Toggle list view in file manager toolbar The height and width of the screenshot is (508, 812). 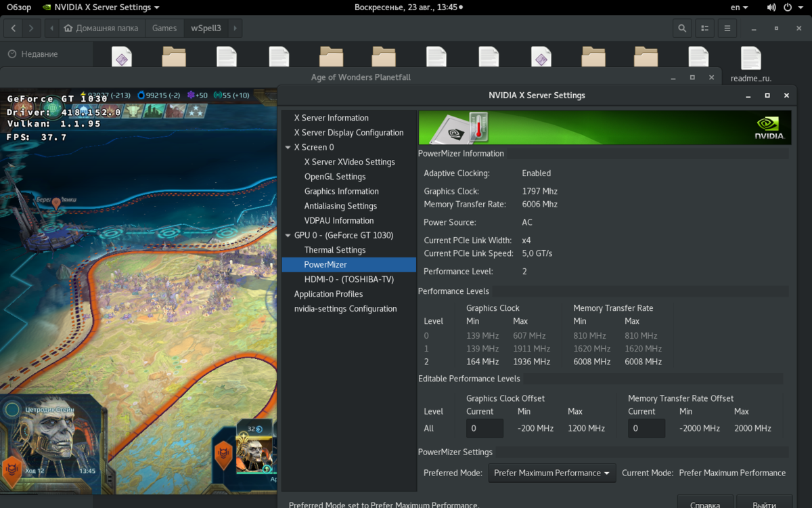click(x=704, y=28)
